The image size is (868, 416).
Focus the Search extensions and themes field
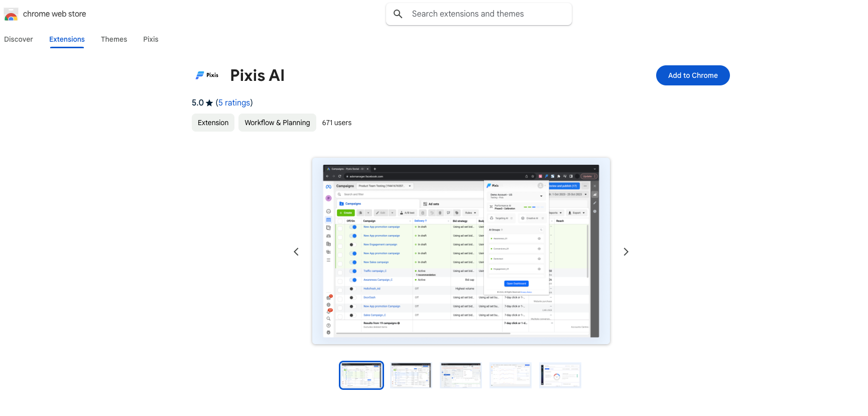point(479,14)
